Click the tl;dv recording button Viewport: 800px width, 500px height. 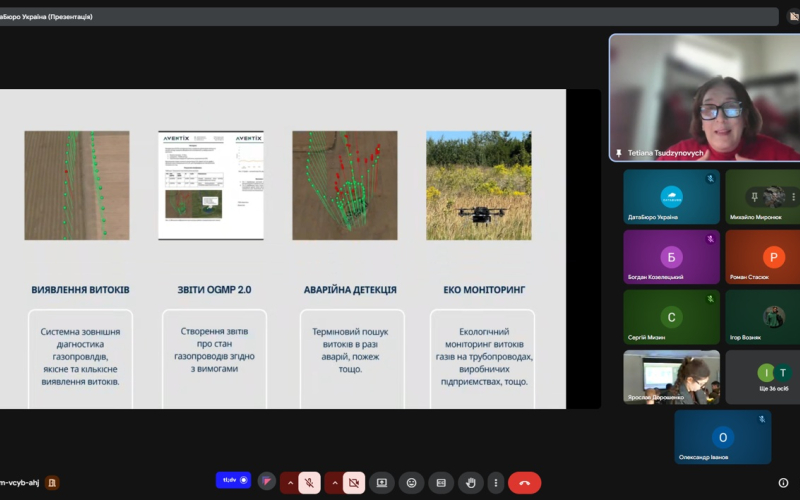233,481
